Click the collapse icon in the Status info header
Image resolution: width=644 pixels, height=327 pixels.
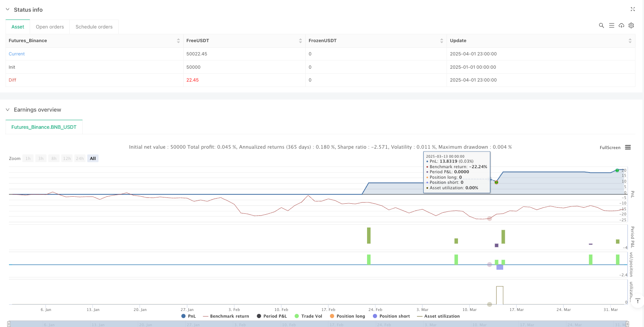(x=633, y=9)
